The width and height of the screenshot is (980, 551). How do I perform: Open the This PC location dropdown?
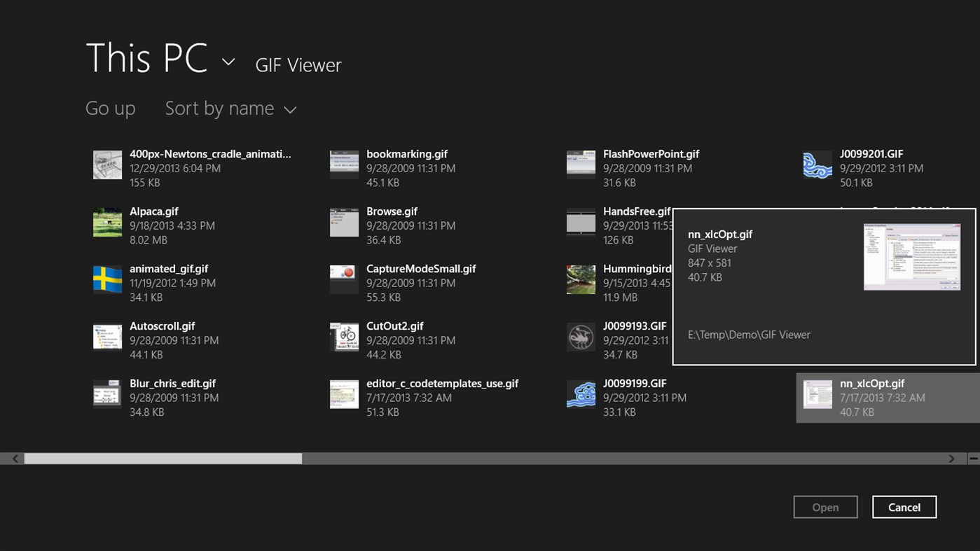click(228, 62)
